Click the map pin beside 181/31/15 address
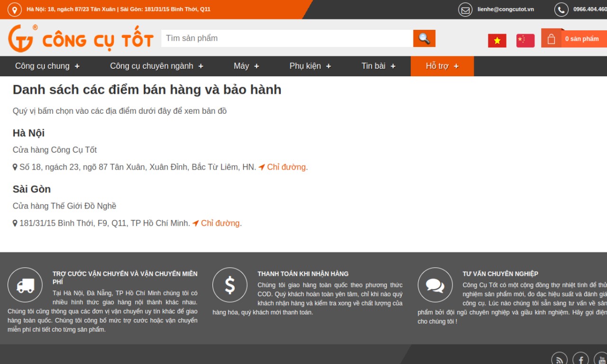The height and width of the screenshot is (364, 607). point(15,223)
